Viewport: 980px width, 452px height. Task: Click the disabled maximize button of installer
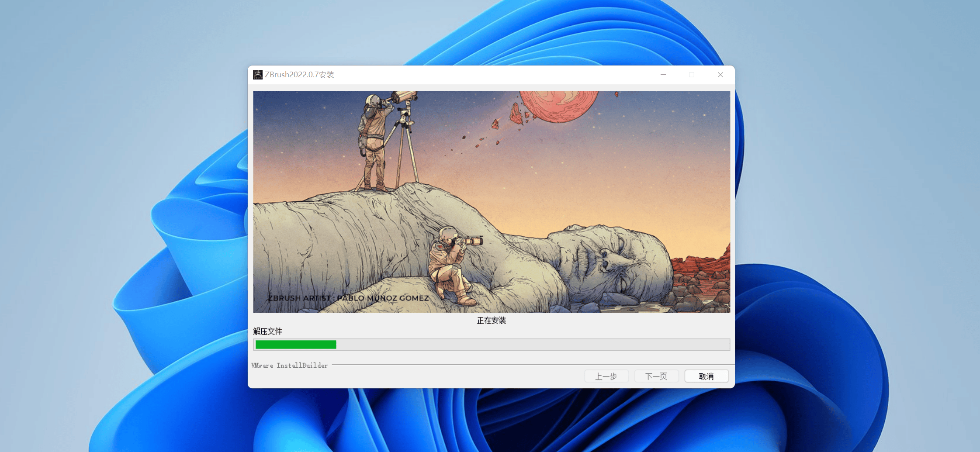click(692, 75)
